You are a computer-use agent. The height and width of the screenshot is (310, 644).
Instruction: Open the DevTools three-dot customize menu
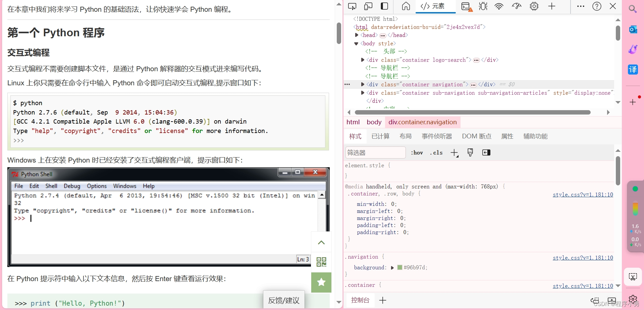click(x=581, y=6)
